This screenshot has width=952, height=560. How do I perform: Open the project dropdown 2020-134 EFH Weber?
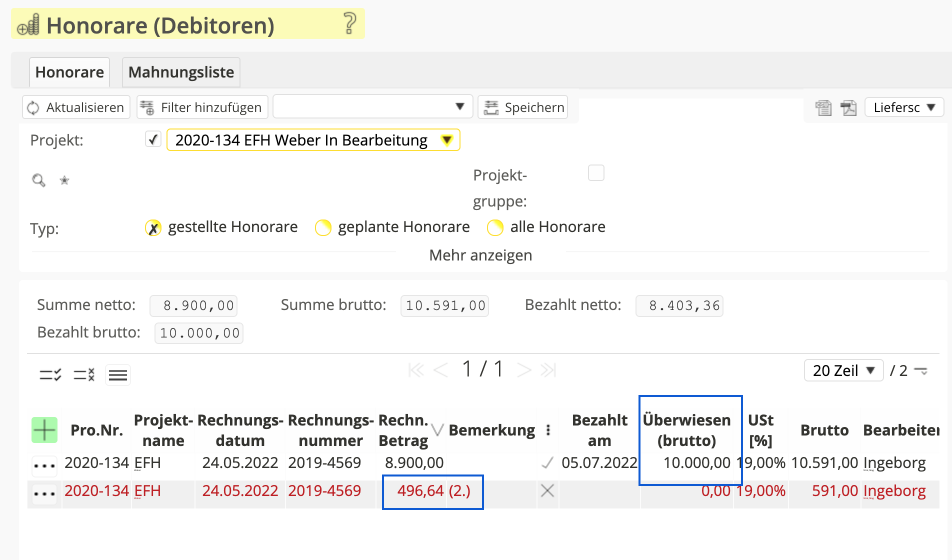pyautogui.click(x=313, y=140)
